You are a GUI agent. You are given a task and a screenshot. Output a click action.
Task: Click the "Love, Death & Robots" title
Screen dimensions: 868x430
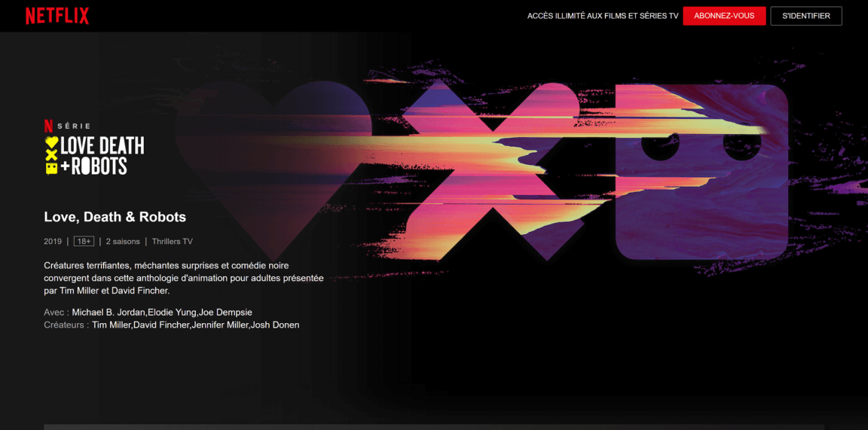click(x=115, y=217)
